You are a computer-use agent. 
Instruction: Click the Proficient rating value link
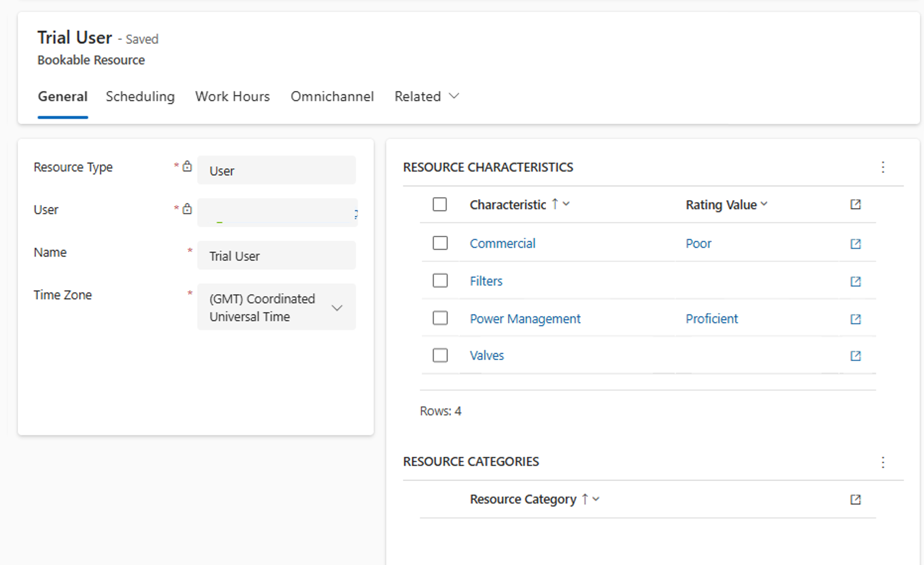[712, 319]
